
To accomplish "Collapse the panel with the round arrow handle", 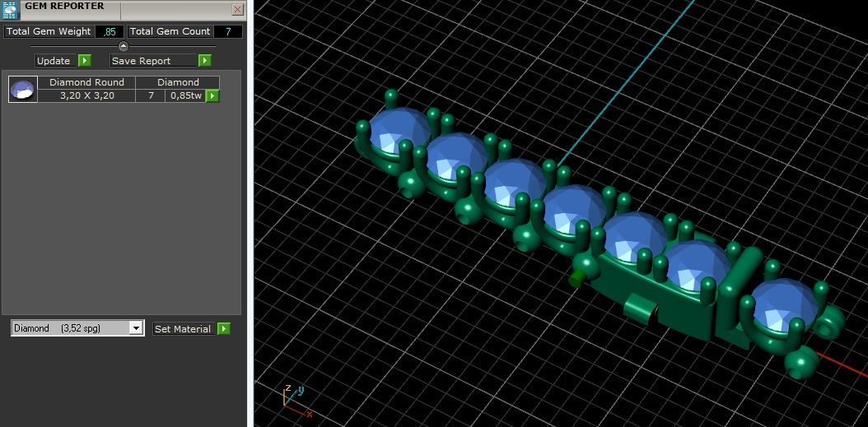I will [123, 46].
